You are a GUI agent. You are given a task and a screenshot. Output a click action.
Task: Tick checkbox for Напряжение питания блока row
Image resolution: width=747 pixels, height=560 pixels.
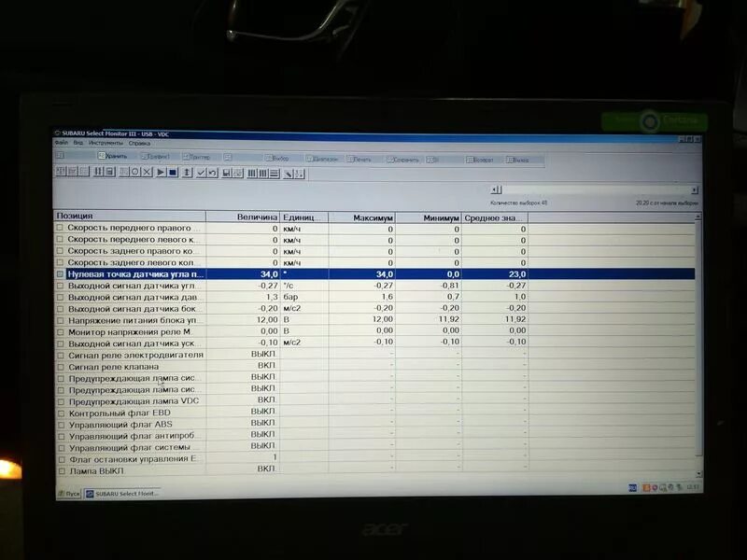61,320
